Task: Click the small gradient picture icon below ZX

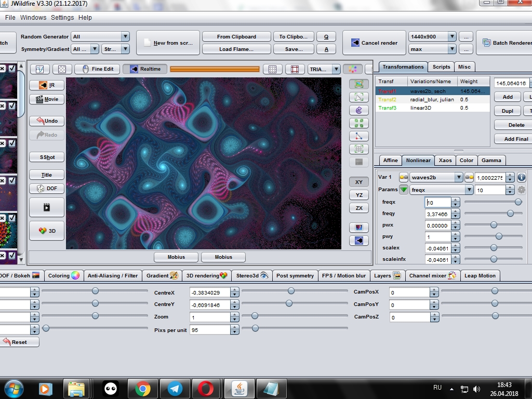Action: pos(359,228)
